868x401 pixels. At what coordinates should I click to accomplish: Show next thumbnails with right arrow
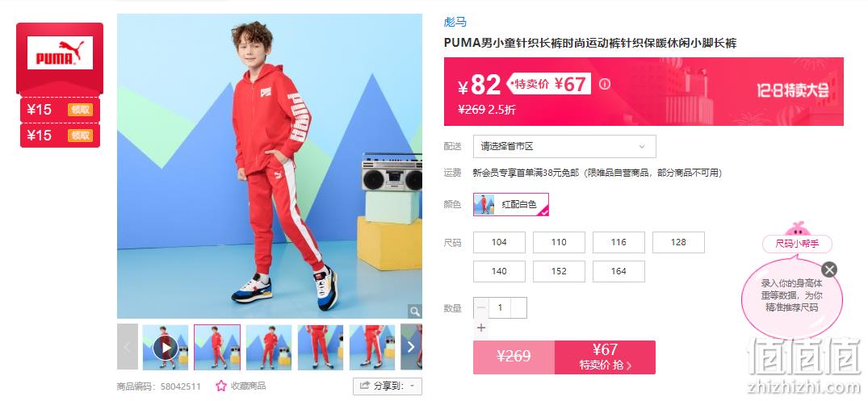(411, 347)
